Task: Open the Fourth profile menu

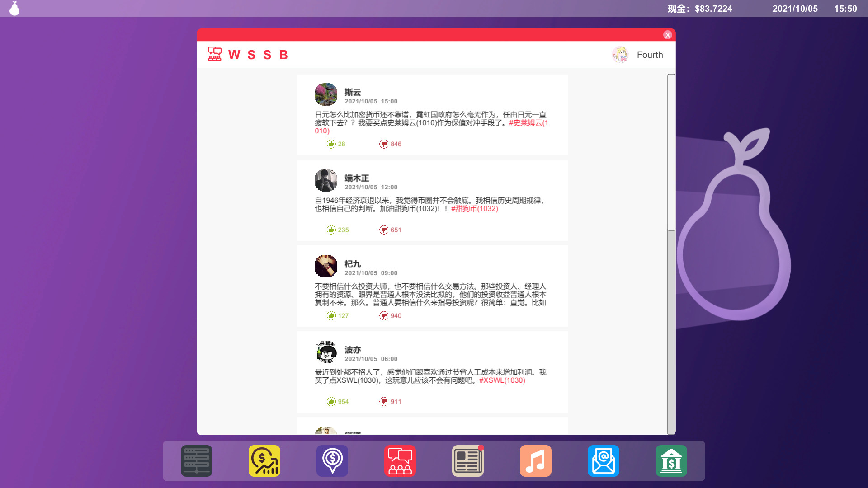Action: coord(638,54)
